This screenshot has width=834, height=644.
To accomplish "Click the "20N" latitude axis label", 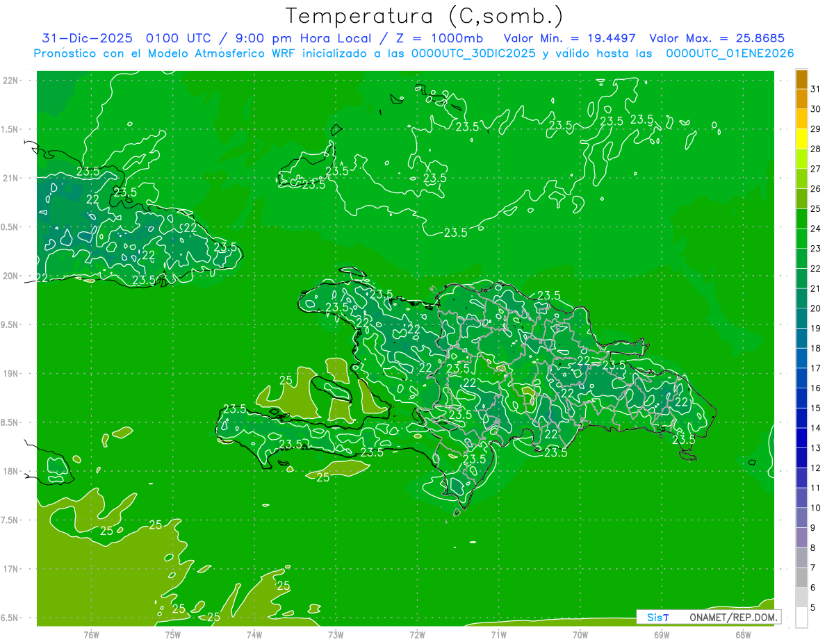I will pos(12,276).
